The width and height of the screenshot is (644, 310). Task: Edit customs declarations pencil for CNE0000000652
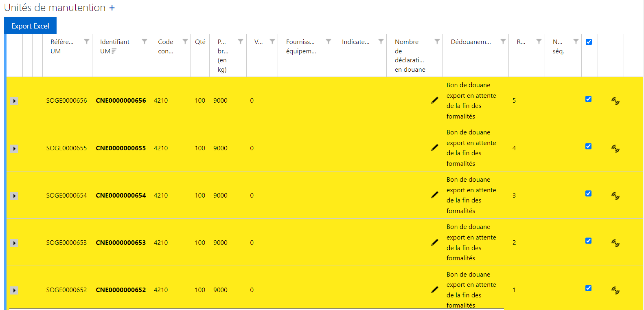pos(435,290)
